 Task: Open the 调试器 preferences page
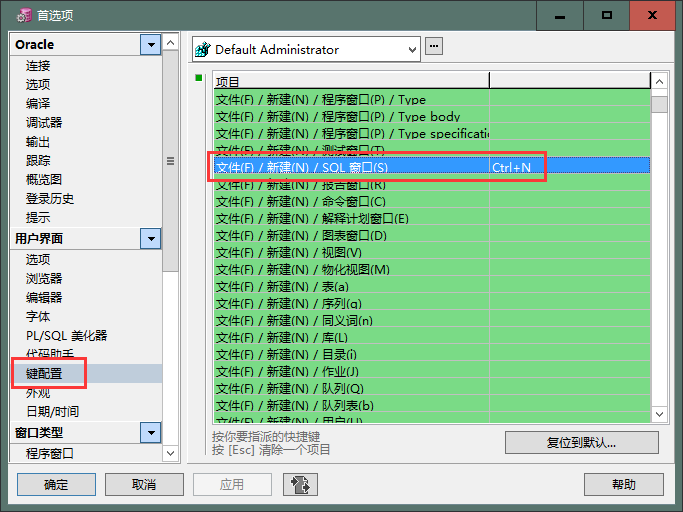pos(44,122)
